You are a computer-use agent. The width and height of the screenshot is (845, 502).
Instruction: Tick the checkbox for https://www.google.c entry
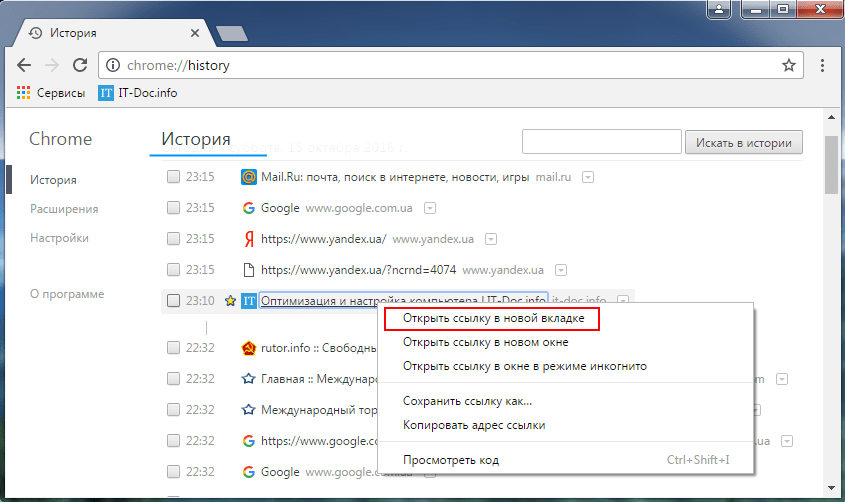[173, 441]
